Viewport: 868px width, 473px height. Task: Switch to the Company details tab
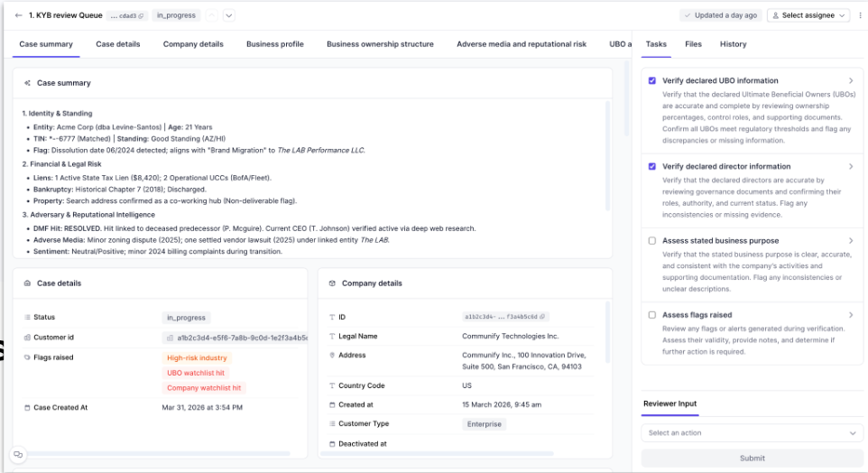(x=193, y=44)
